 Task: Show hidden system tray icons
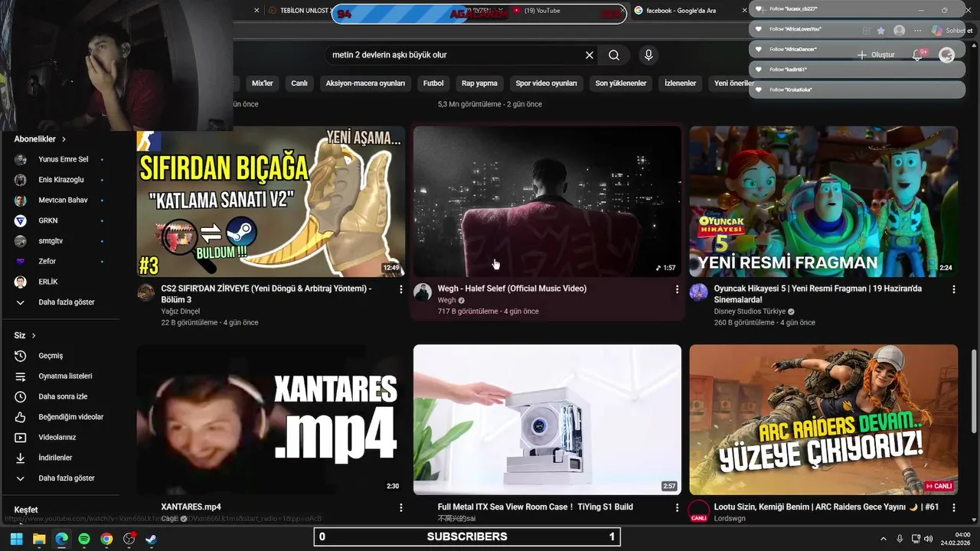[x=883, y=539]
